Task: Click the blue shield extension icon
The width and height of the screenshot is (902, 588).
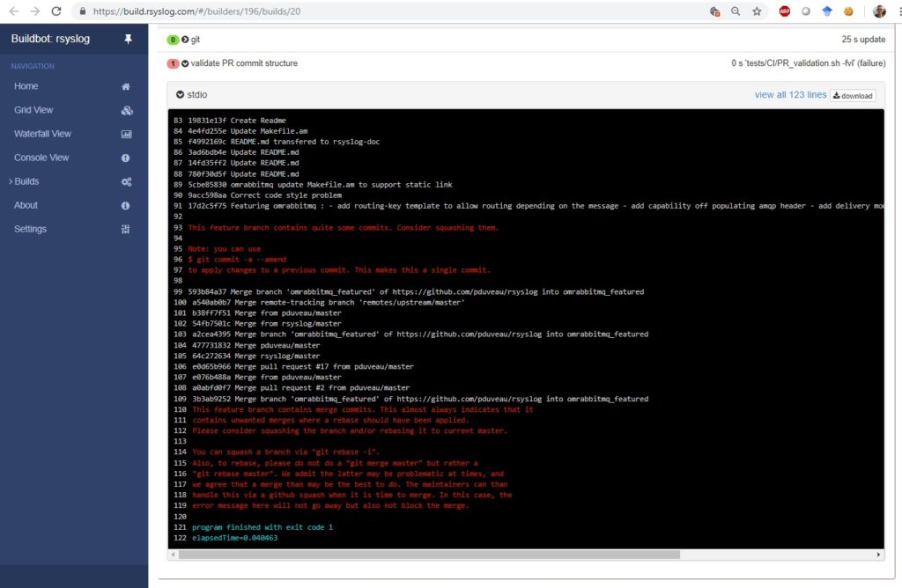Action: [x=827, y=11]
